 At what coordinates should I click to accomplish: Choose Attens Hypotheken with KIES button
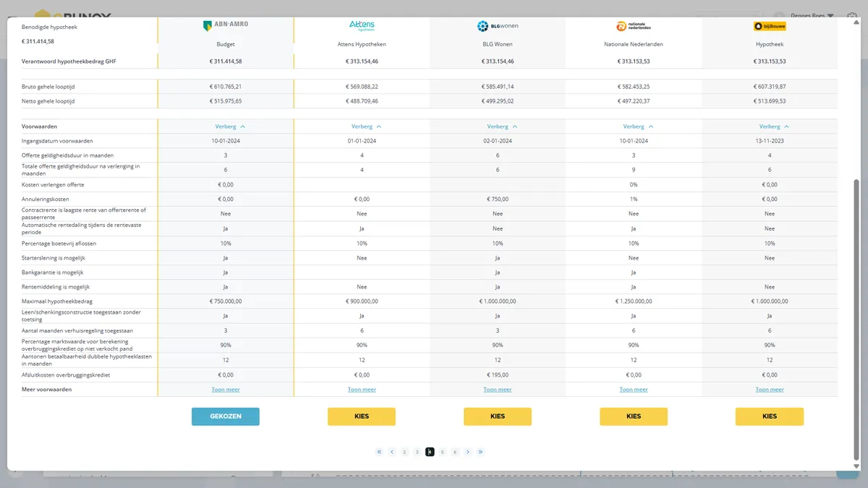click(362, 416)
